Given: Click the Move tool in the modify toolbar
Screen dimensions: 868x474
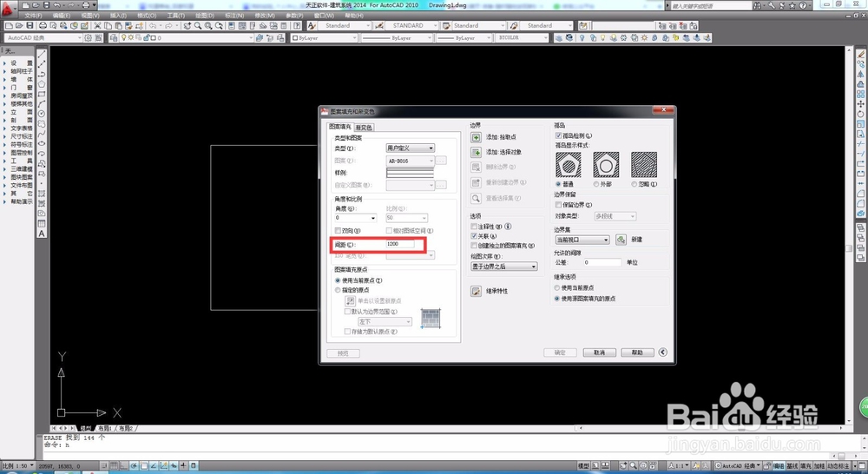Looking at the screenshot, I should coord(861,104).
